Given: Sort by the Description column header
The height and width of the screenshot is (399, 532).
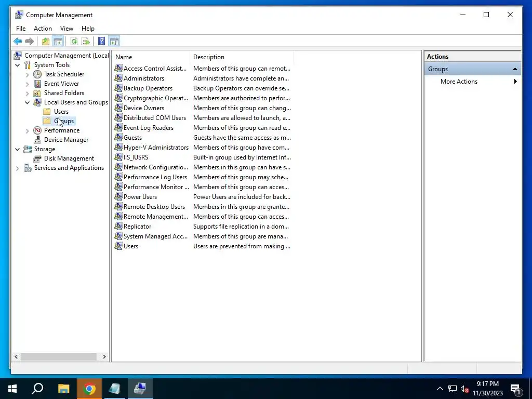Looking at the screenshot, I should click(x=242, y=57).
